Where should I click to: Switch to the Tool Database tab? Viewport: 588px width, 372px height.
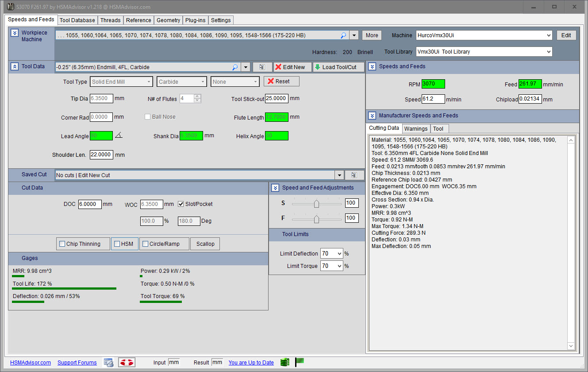[x=77, y=20]
